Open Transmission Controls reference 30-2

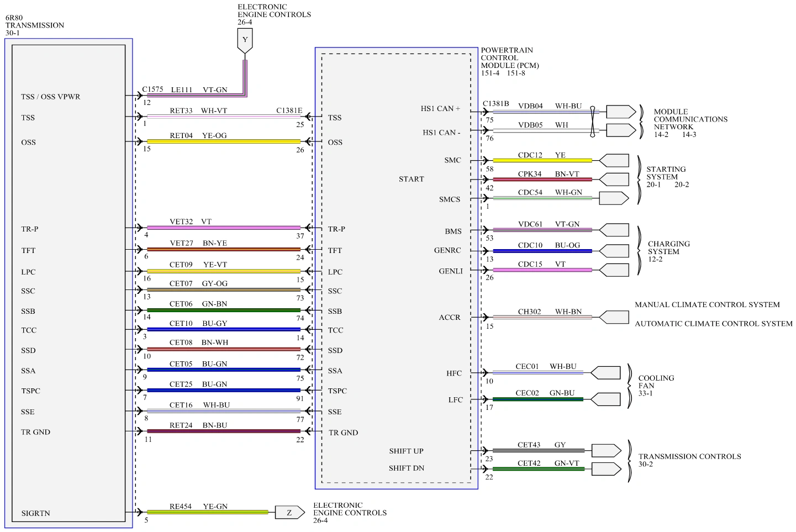[646, 464]
